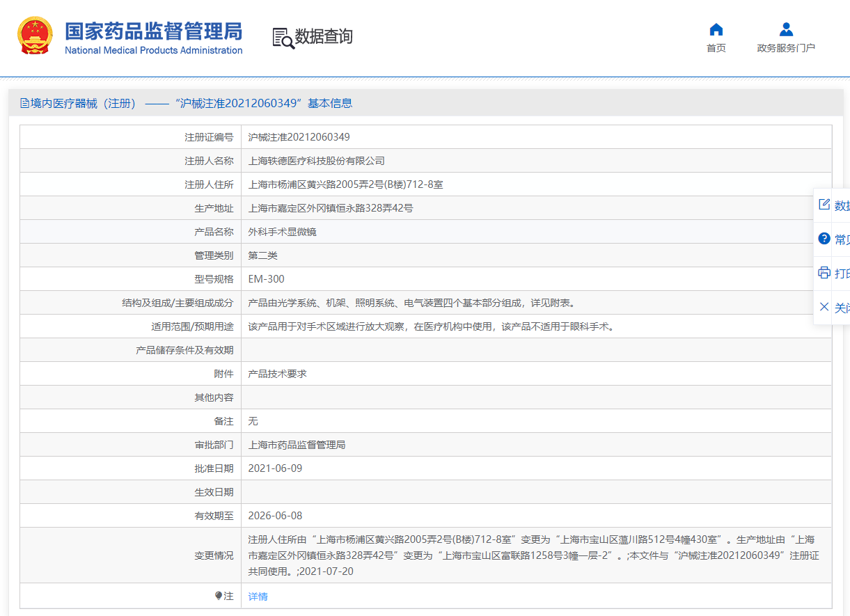The width and height of the screenshot is (850, 616).
Task: Select the 生效日期 label
Action: coord(214,492)
